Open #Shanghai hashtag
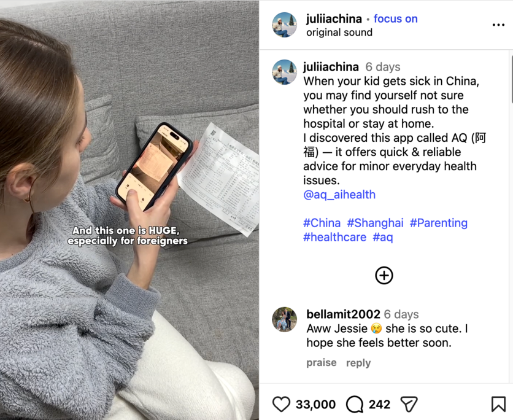513x420 pixels. coord(375,223)
